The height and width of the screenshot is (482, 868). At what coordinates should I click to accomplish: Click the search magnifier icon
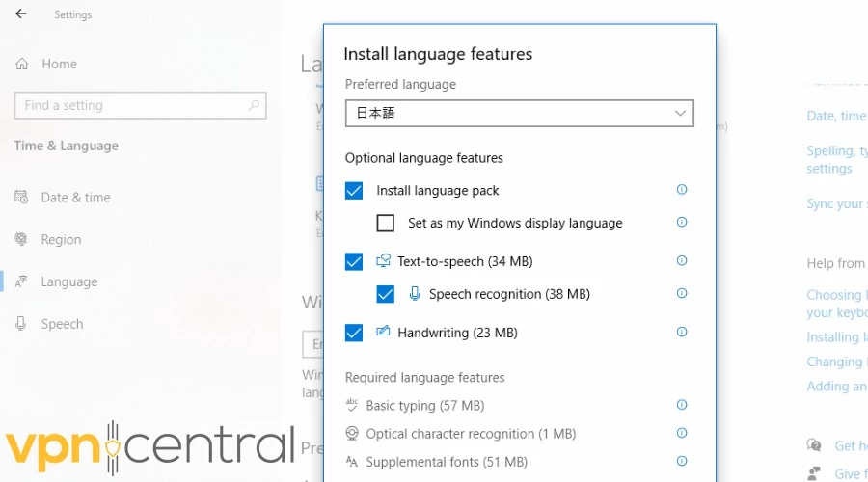point(254,104)
